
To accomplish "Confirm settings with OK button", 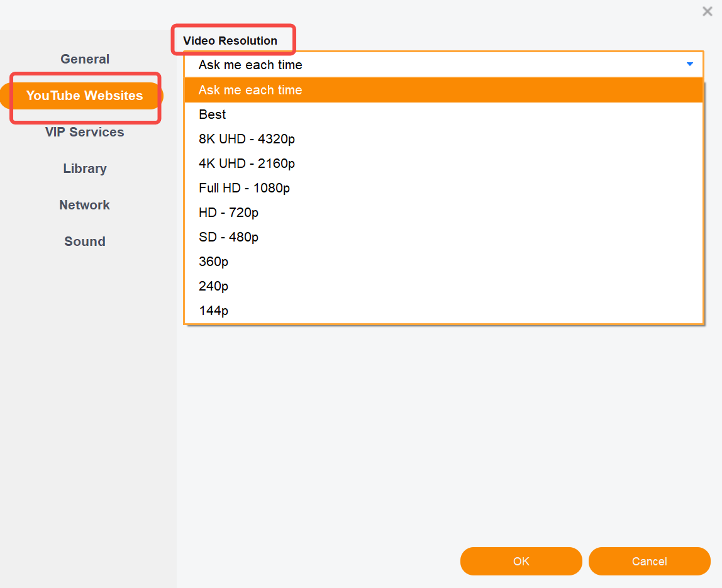I will tap(521, 562).
